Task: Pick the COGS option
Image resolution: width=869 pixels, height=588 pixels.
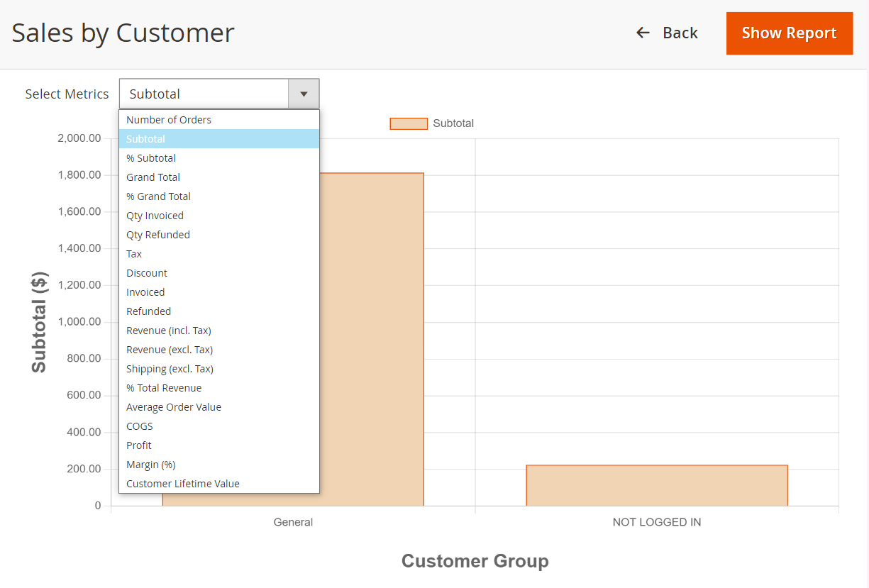Action: click(x=219, y=426)
